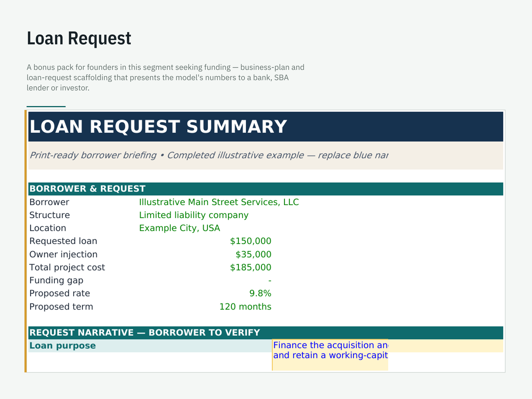The image size is (532, 399).
Task: Select the 'Loan purpose' label cell
Action: (x=150, y=346)
